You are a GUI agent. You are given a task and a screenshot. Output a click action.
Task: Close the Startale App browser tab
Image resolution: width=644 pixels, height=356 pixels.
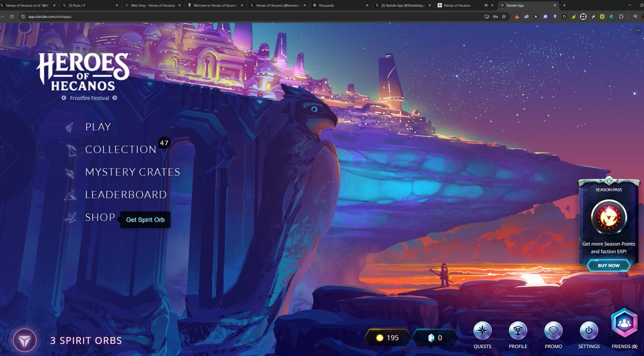coord(556,5)
